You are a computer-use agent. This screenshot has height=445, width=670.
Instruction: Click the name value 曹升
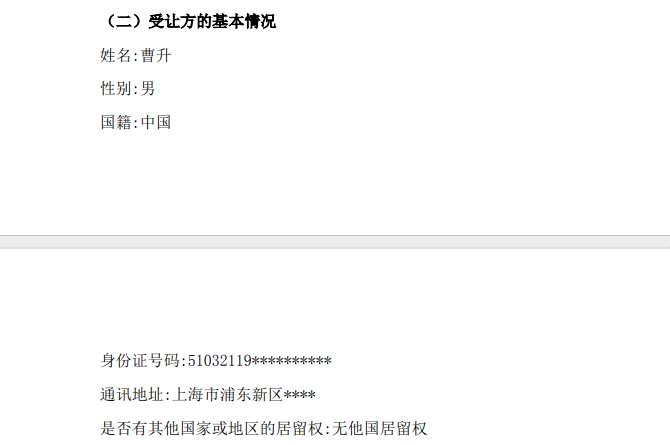[x=156, y=56]
